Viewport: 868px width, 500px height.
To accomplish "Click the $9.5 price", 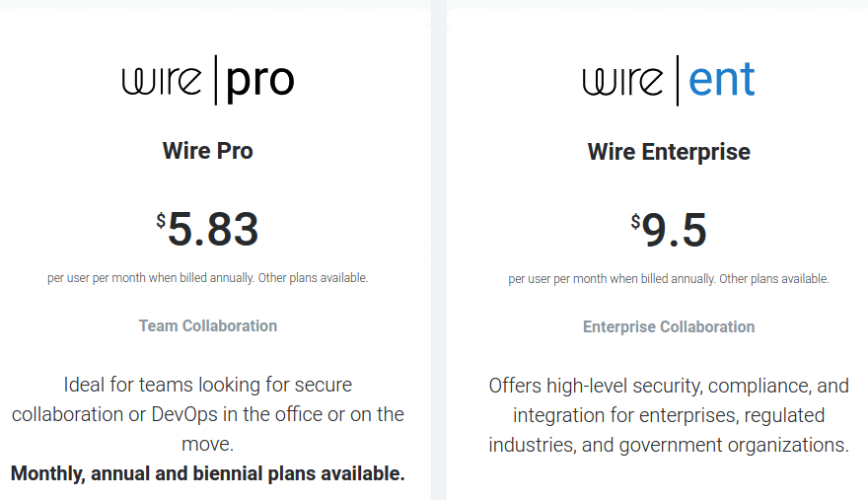I will [x=669, y=230].
